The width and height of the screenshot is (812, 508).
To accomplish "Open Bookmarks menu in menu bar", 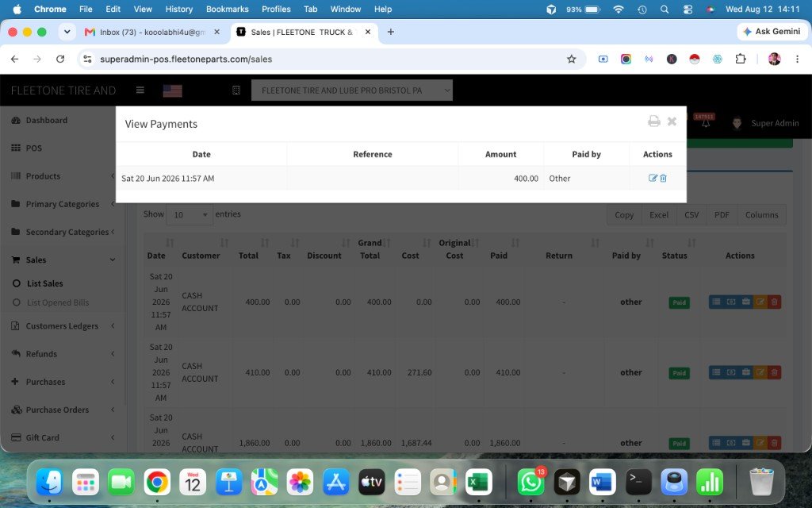I will [227, 9].
